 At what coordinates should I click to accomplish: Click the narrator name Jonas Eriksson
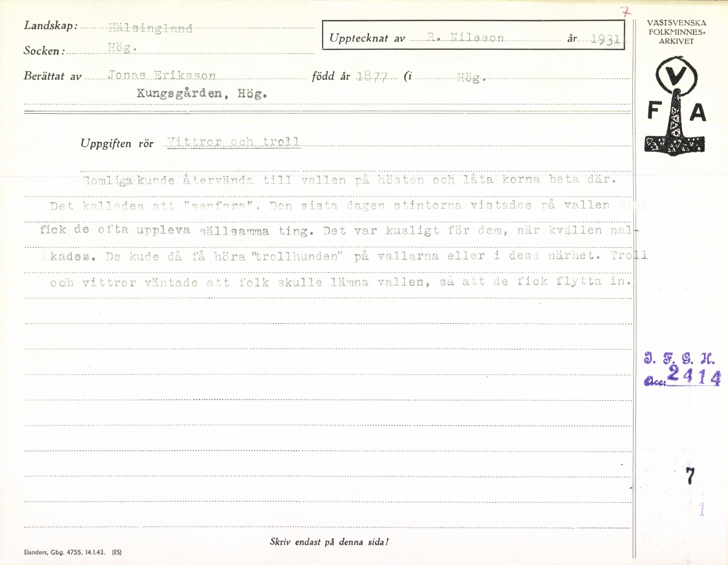point(162,76)
